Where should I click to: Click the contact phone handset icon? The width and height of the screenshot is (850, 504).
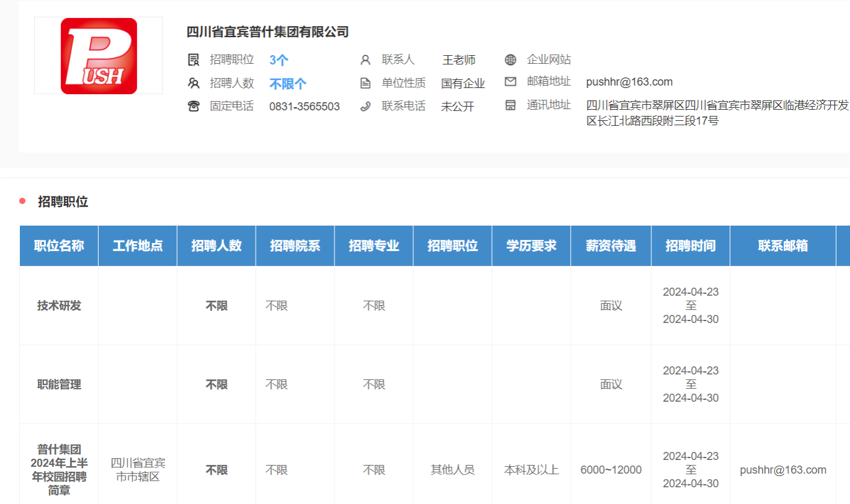point(365,106)
